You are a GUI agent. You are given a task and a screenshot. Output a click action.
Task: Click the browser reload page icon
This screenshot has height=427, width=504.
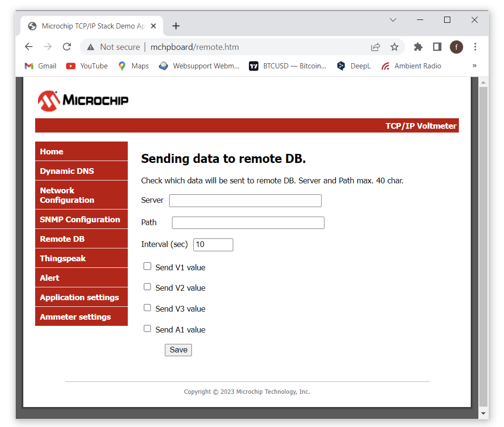(x=67, y=47)
